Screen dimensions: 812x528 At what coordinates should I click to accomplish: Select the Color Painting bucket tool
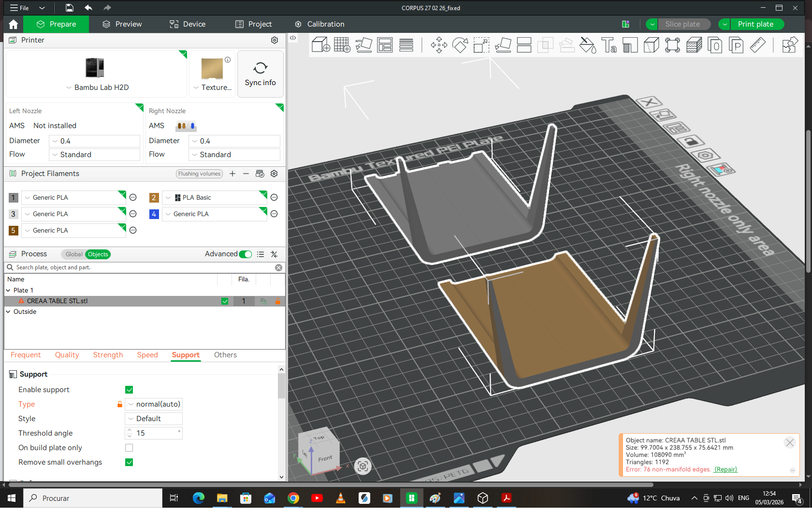(588, 45)
